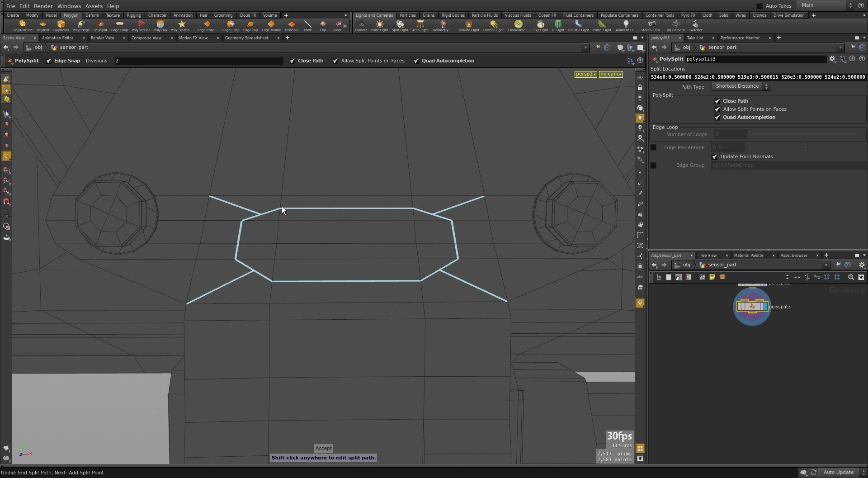
Task: Toggle the Edge Snap checkbox
Action: coord(49,61)
